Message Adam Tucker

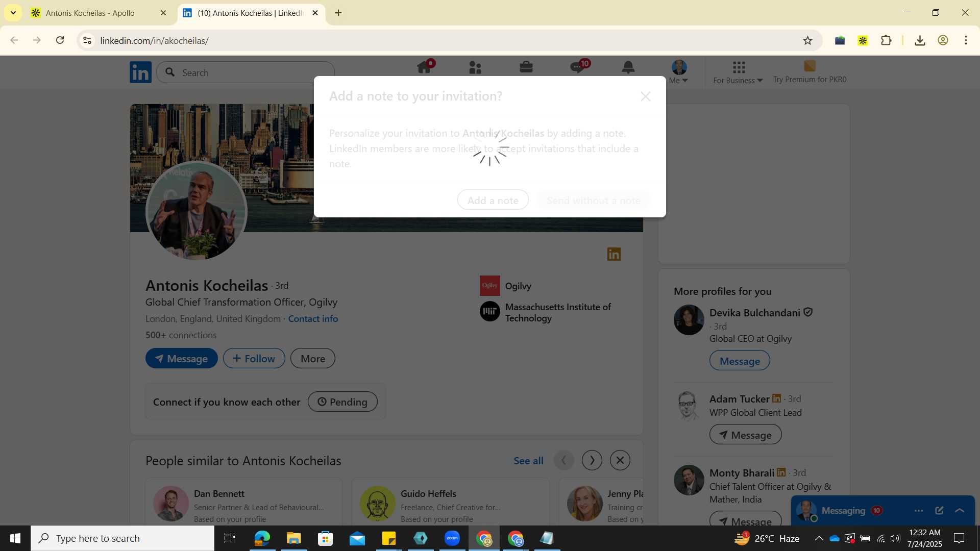[x=745, y=435]
